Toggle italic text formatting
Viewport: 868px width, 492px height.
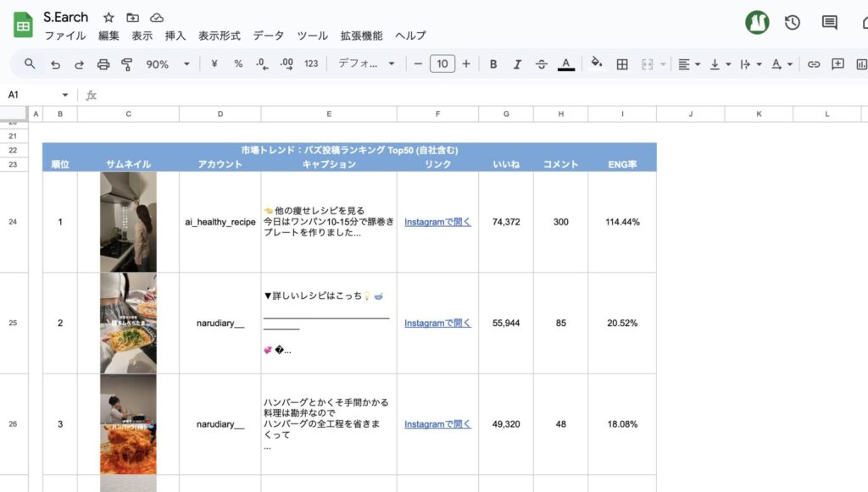[517, 64]
